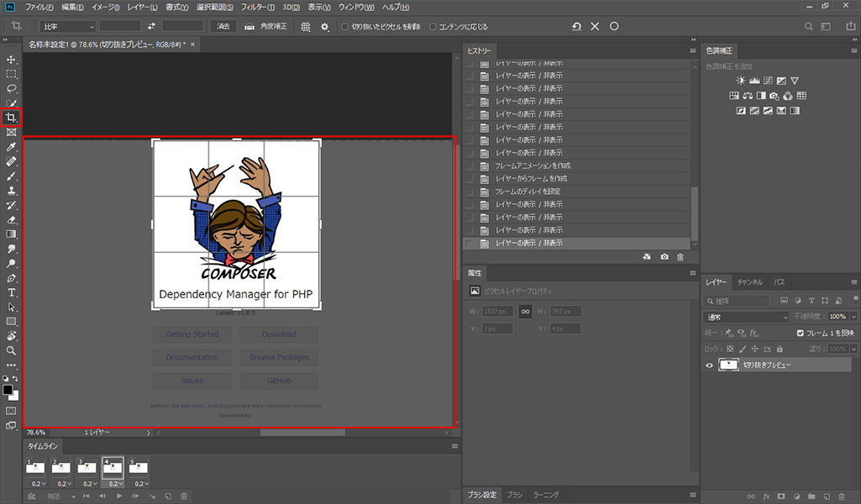This screenshot has width=861, height=504.
Task: Add a Brightness/Contrast adjustment
Action: (x=741, y=81)
